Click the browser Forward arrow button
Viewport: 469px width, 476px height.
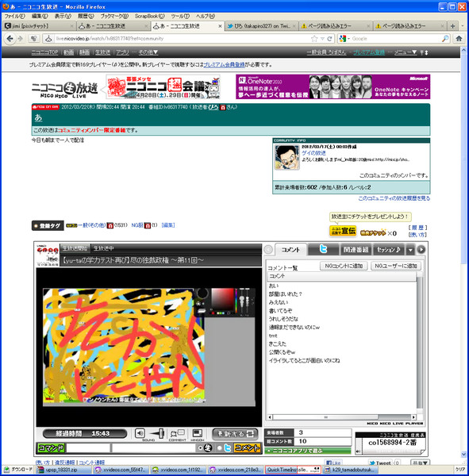pyautogui.click(x=21, y=39)
